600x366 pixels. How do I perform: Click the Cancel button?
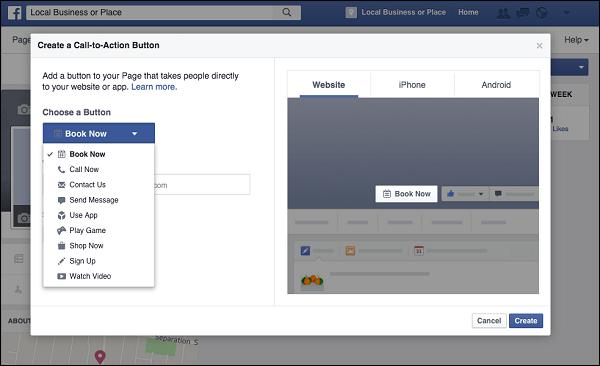(489, 321)
